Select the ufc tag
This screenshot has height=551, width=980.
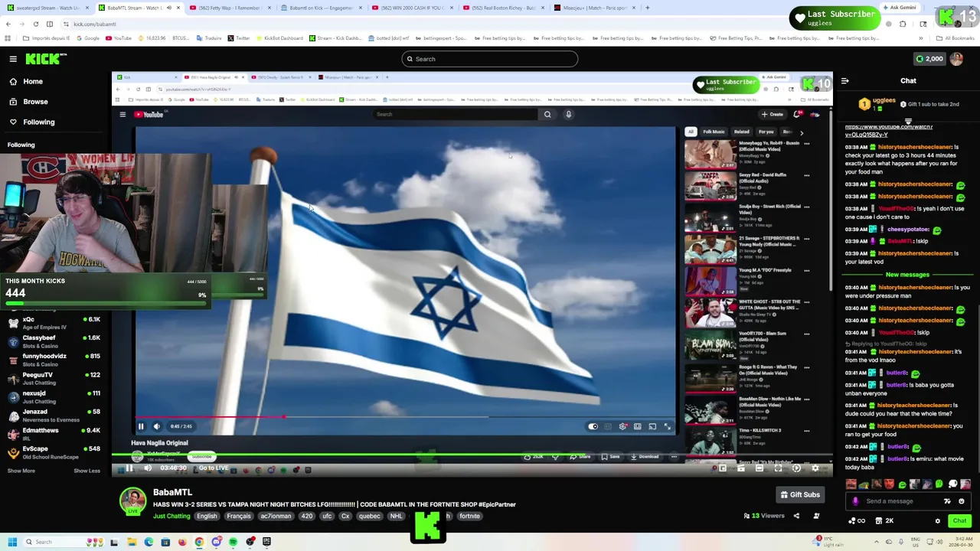pyautogui.click(x=327, y=516)
